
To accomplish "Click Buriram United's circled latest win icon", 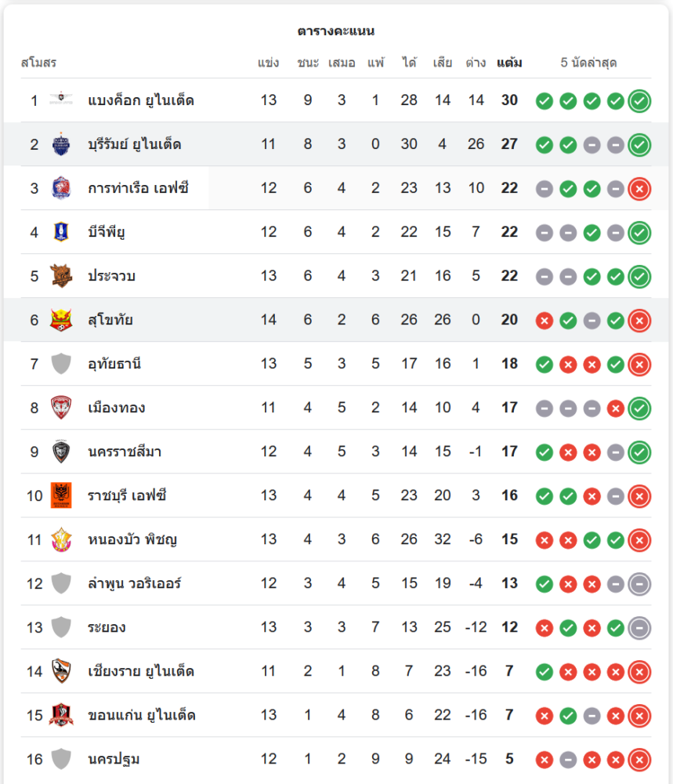I will [639, 144].
